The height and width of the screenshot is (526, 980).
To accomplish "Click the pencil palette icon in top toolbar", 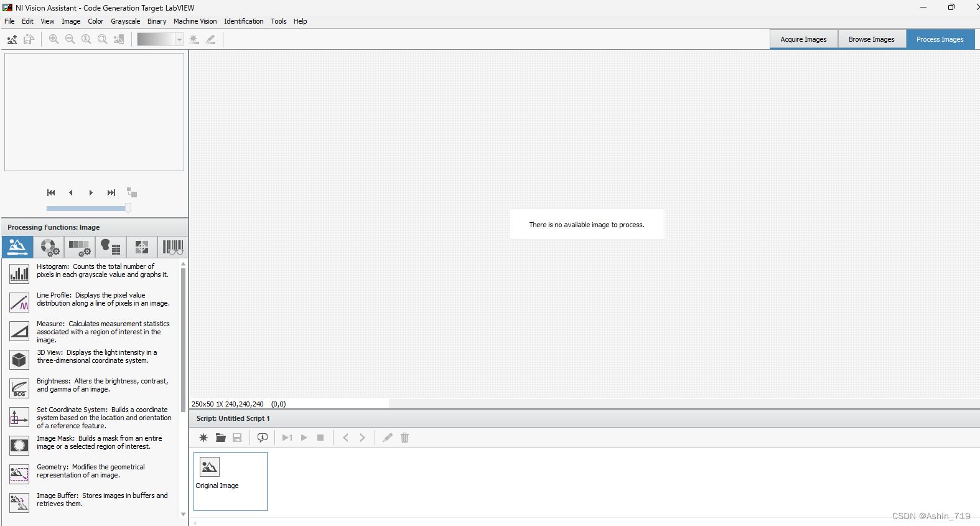I will coord(211,39).
